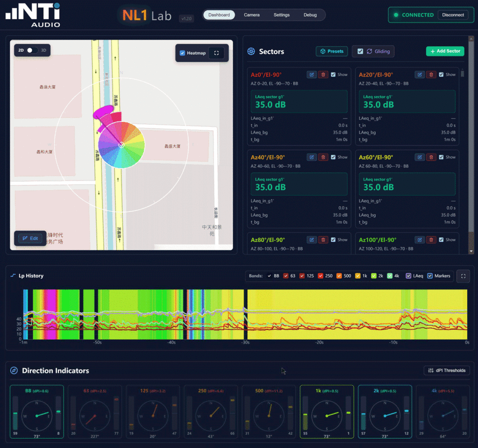Open dPI Thresholds settings
The image size is (478, 448).
pyautogui.click(x=446, y=370)
